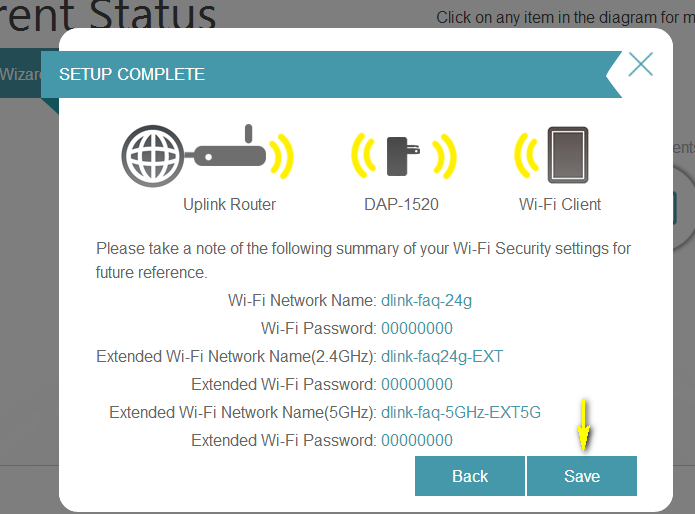Image resolution: width=695 pixels, height=514 pixels.
Task: Close the Setup Complete dialog
Action: [x=640, y=66]
